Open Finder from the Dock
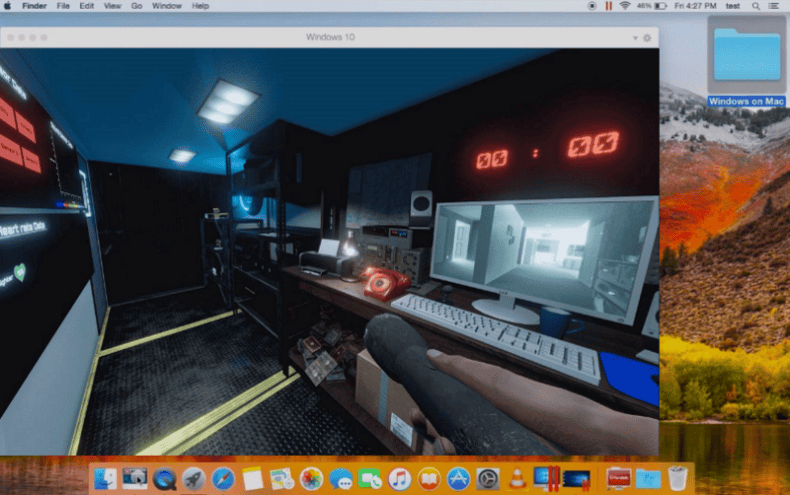790x495 pixels. pos(105,478)
